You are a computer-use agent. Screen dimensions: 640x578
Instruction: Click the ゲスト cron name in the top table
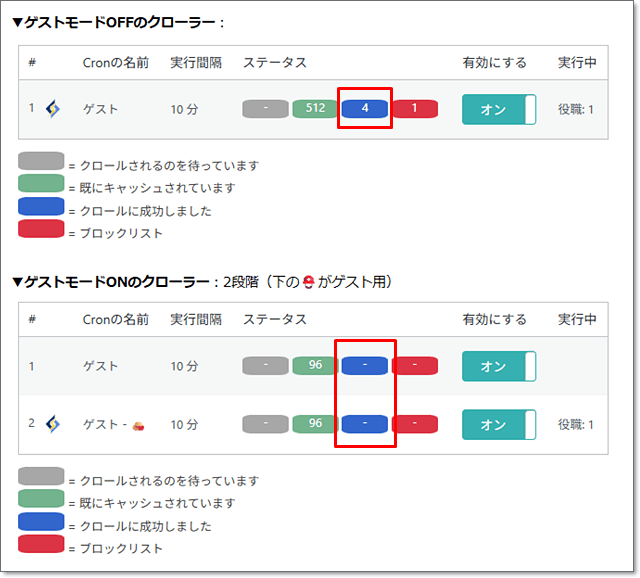click(100, 109)
